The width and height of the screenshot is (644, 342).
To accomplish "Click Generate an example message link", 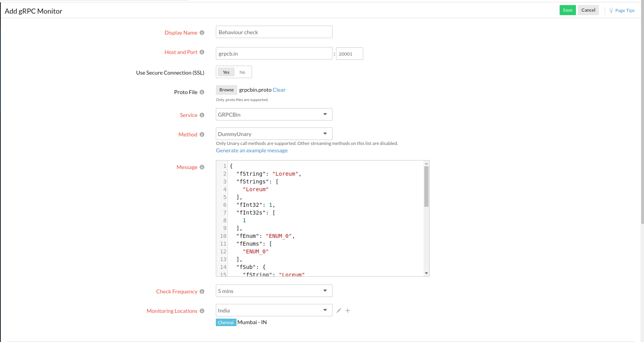I will (x=252, y=151).
